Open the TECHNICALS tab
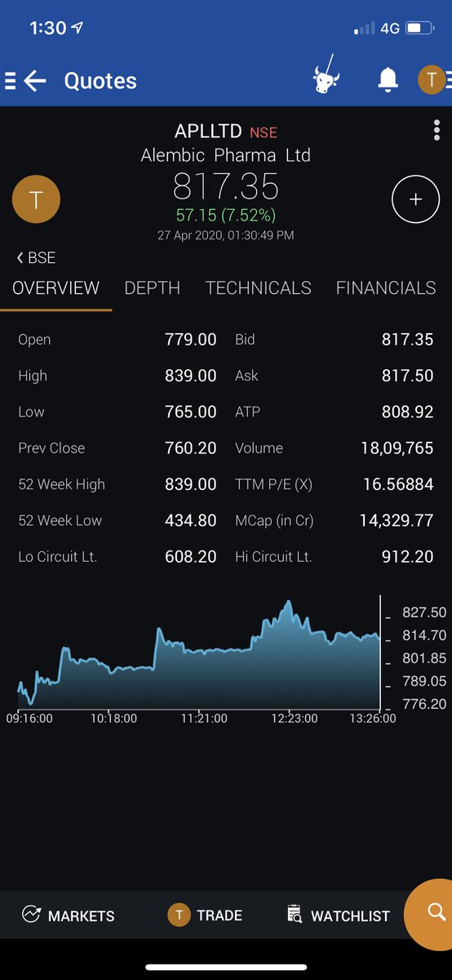Image resolution: width=452 pixels, height=980 pixels. click(x=258, y=288)
